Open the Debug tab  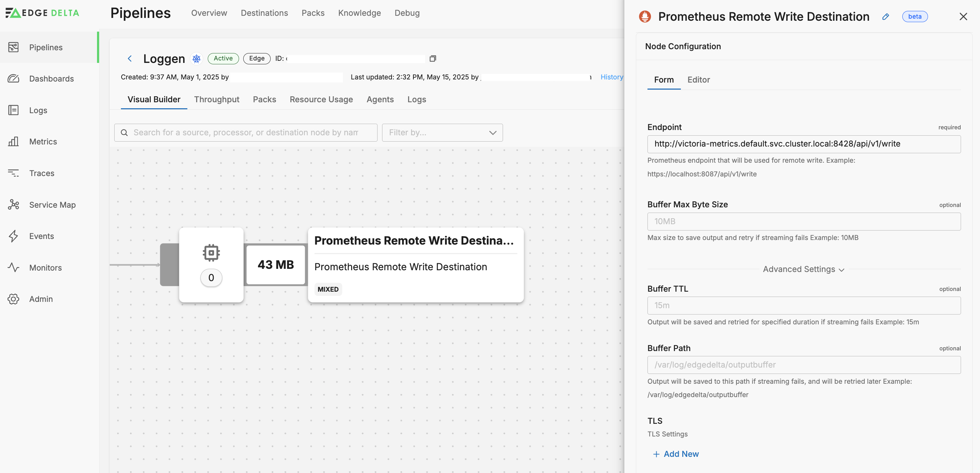pos(407,13)
